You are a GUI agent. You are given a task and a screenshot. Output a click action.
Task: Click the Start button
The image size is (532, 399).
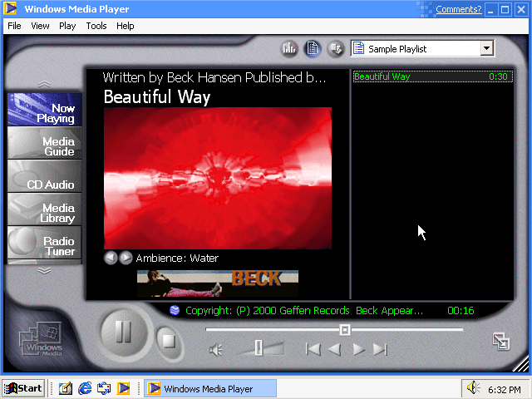23,388
